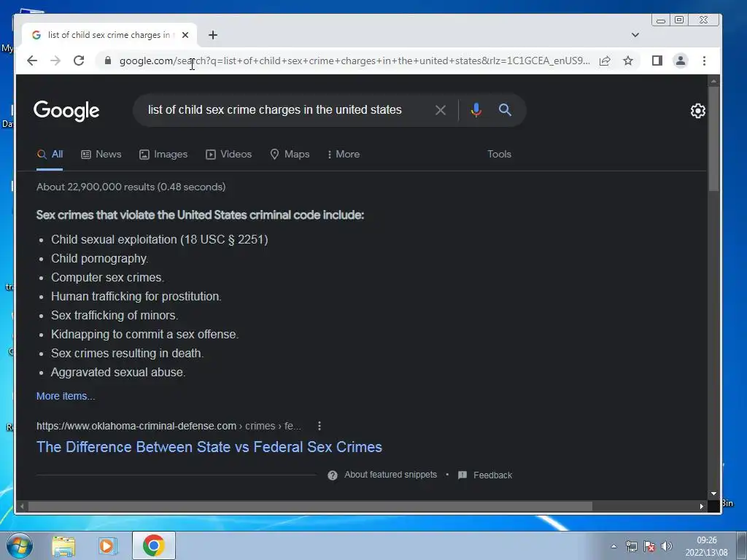Image resolution: width=747 pixels, height=560 pixels.
Task: Switch to News results tab
Action: (x=101, y=155)
